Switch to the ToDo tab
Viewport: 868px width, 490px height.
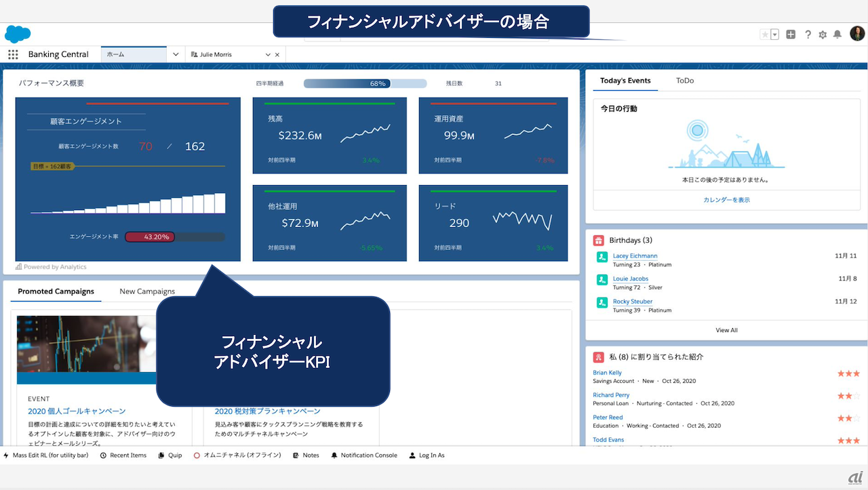click(685, 81)
